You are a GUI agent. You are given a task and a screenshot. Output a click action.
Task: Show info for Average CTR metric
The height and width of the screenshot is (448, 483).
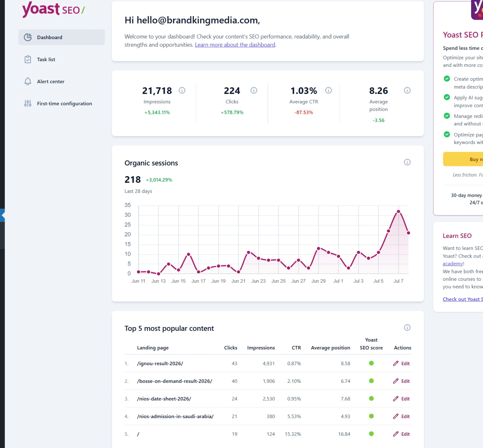point(329,90)
